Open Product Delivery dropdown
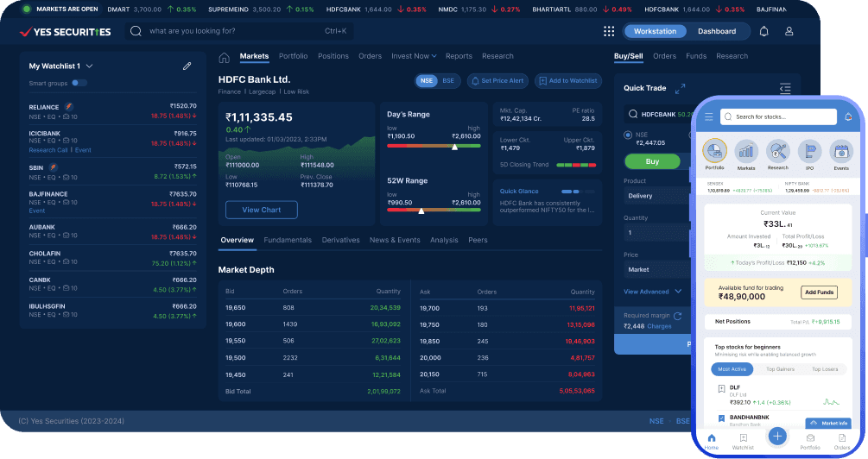 click(x=657, y=196)
